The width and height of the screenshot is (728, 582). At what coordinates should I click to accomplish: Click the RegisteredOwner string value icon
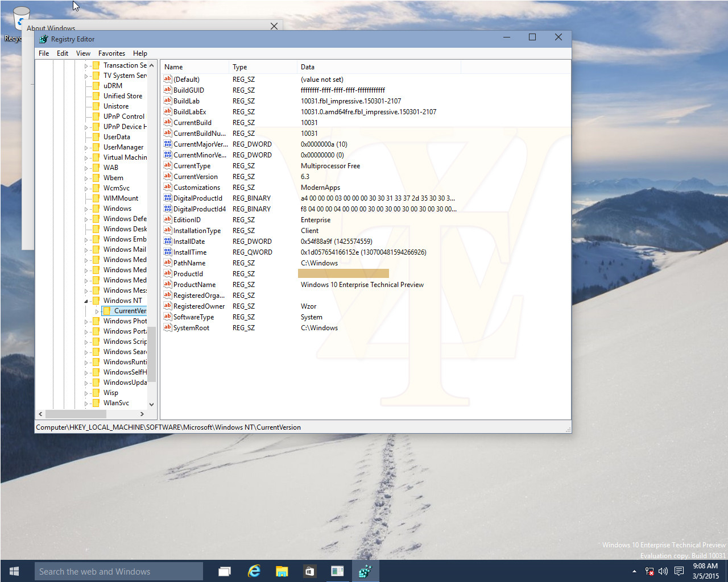(168, 306)
